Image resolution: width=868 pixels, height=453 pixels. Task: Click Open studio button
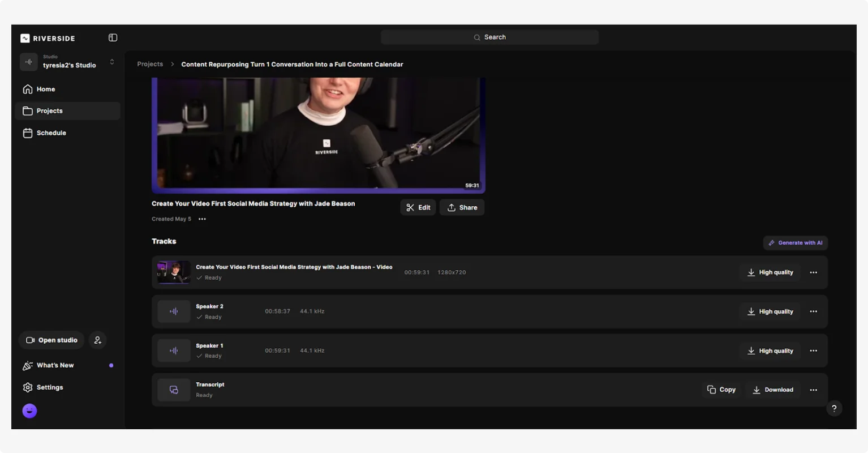tap(51, 340)
